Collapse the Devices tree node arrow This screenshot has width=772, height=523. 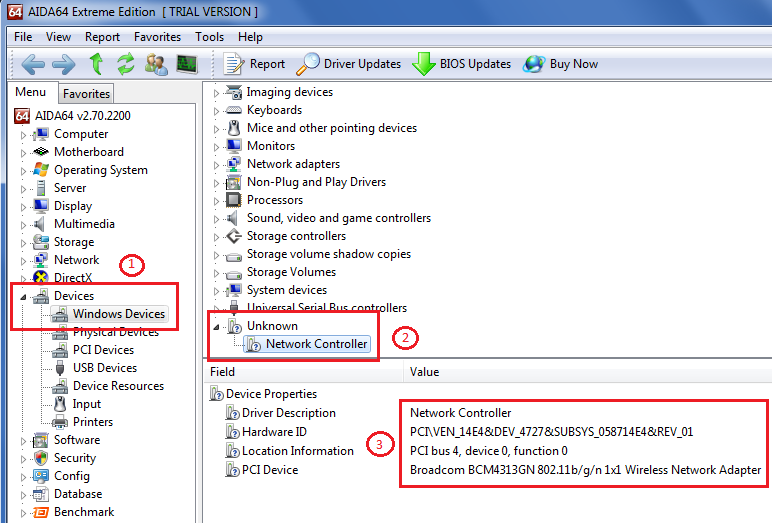(23, 297)
